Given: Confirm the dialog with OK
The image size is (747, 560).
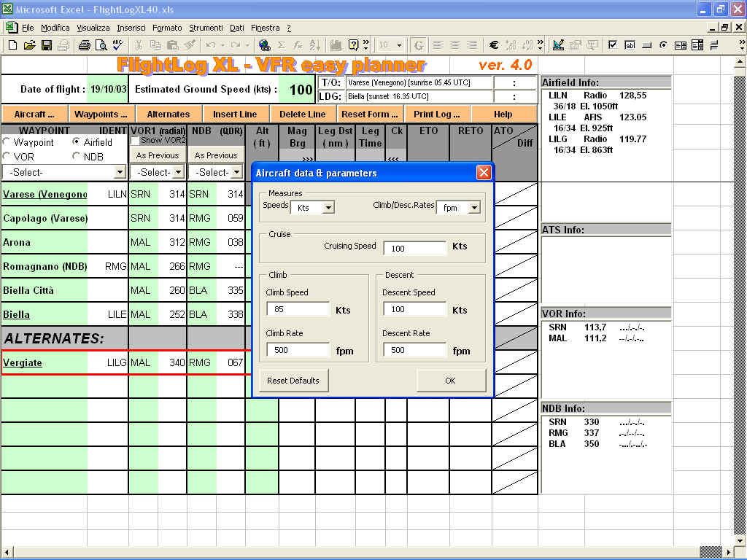Looking at the screenshot, I should click(451, 381).
